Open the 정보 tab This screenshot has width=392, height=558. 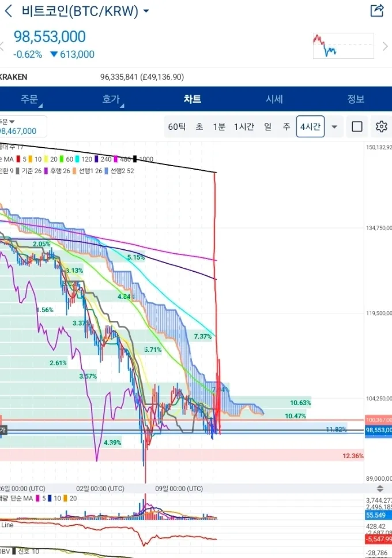point(356,99)
